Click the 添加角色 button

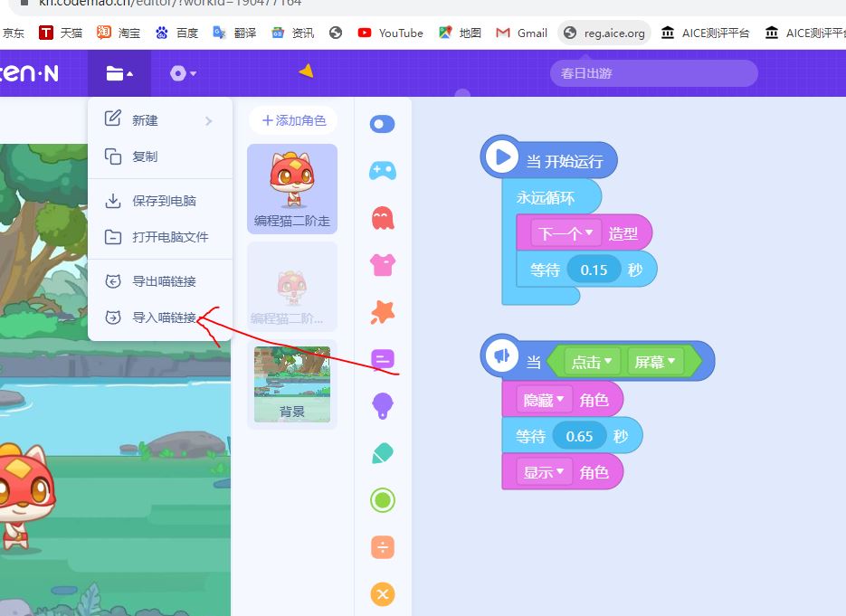pos(293,120)
